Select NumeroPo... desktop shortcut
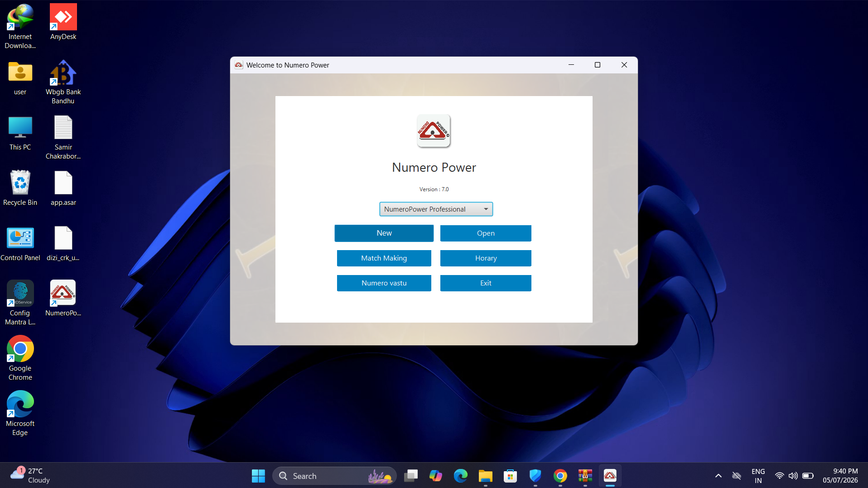The width and height of the screenshot is (868, 488). [x=63, y=298]
